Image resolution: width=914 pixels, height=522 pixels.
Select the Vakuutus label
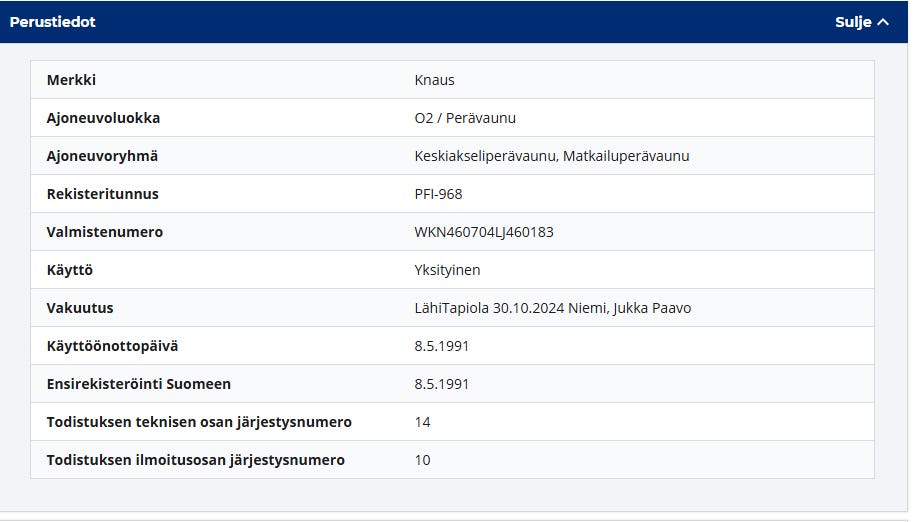pyautogui.click(x=80, y=308)
